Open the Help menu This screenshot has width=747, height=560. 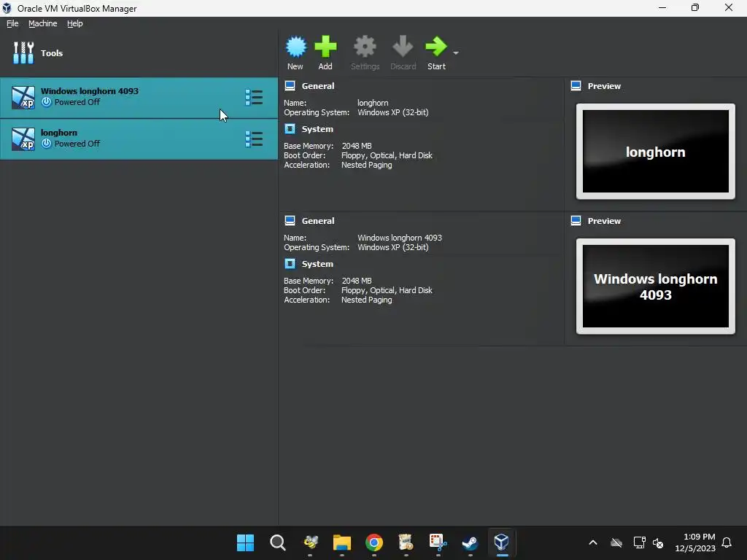[75, 23]
